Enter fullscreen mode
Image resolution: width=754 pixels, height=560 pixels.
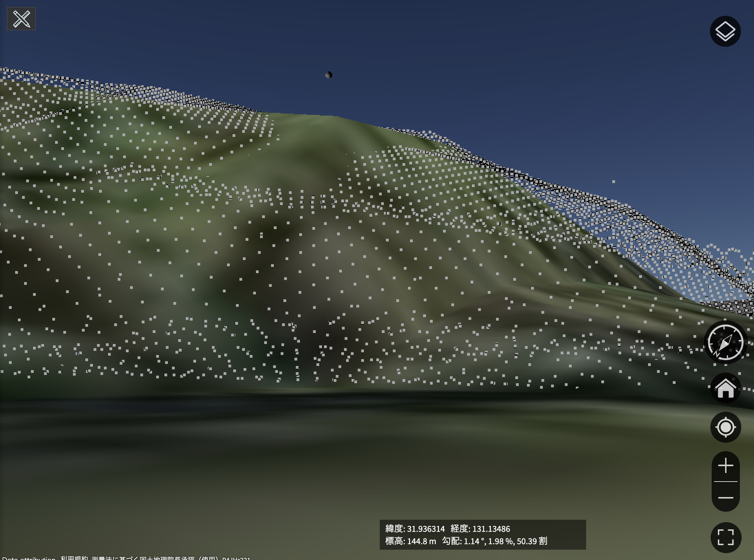[x=725, y=537]
